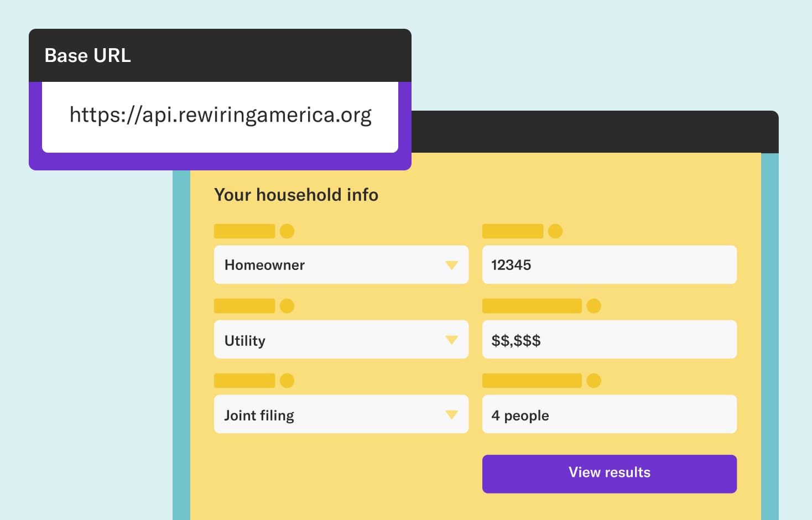Click the Base URL header bar
Image resolution: width=812 pixels, height=520 pixels.
[220, 55]
